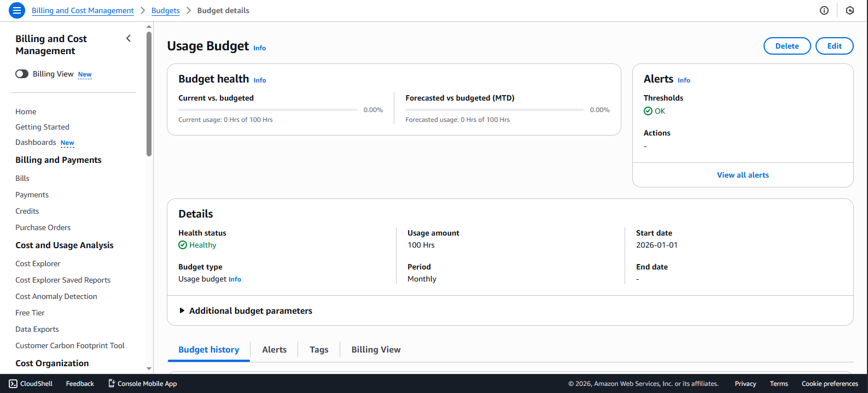Open Home in sidebar
Image resolution: width=868 pixels, height=393 pixels.
tap(26, 112)
